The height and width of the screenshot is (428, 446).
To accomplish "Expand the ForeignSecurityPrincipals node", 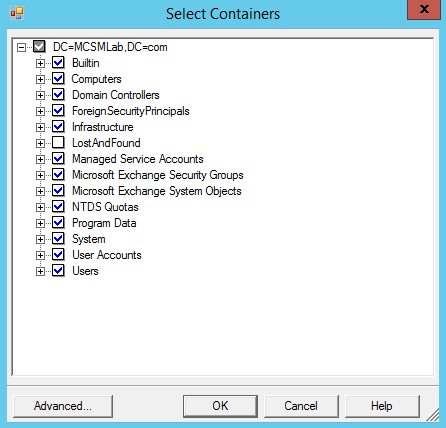I will point(40,111).
